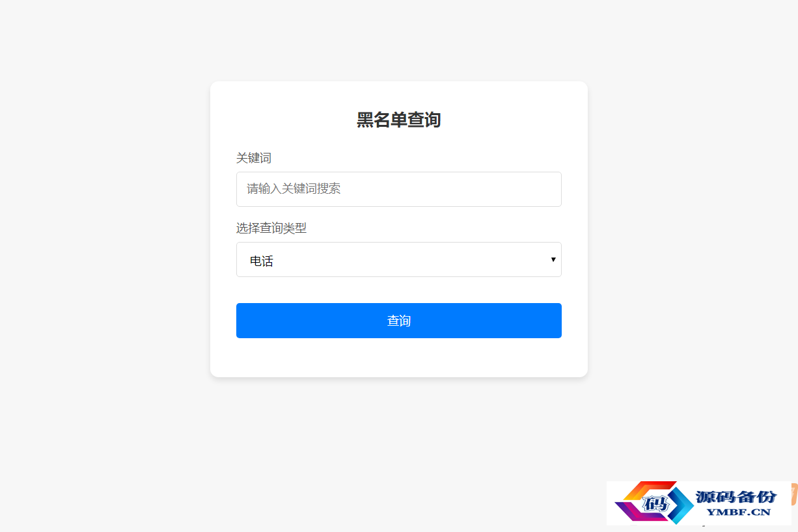Click the 黑名单查询 heading
798x532 pixels.
(x=399, y=120)
